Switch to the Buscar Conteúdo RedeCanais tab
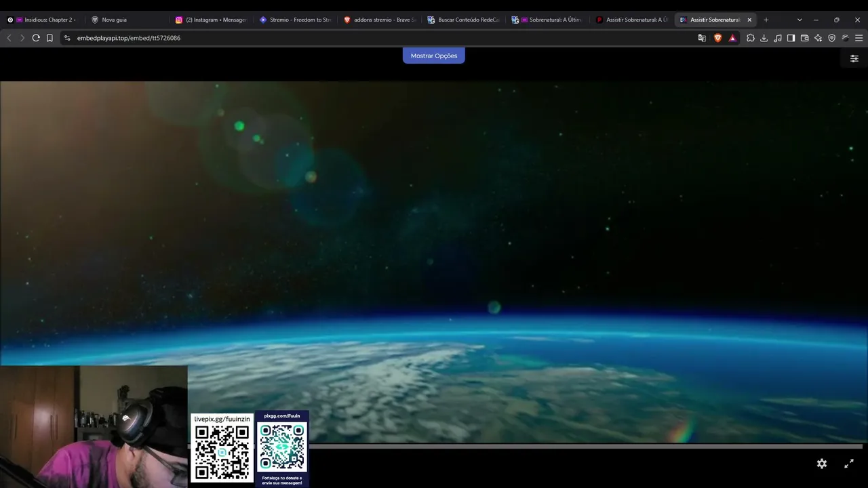This screenshot has height=488, width=868. [463, 20]
